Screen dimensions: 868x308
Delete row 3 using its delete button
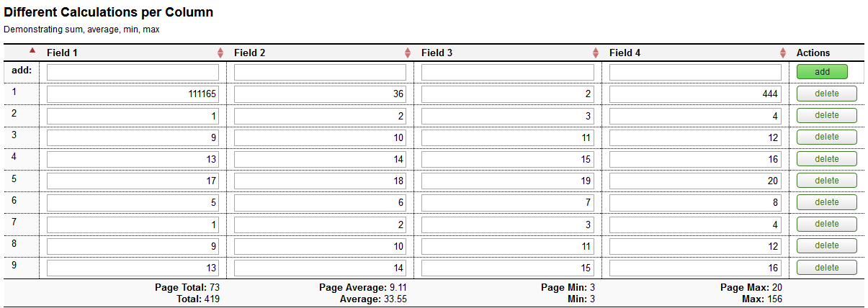pyautogui.click(x=826, y=137)
